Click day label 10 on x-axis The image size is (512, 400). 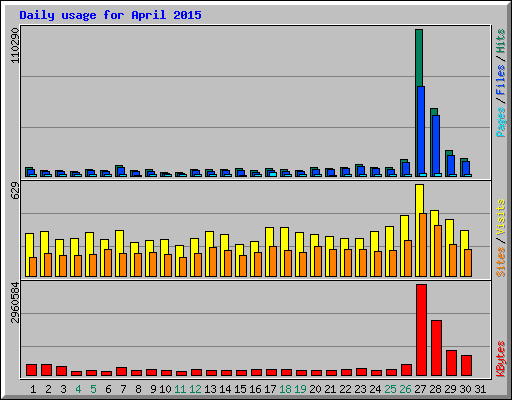[165, 389]
